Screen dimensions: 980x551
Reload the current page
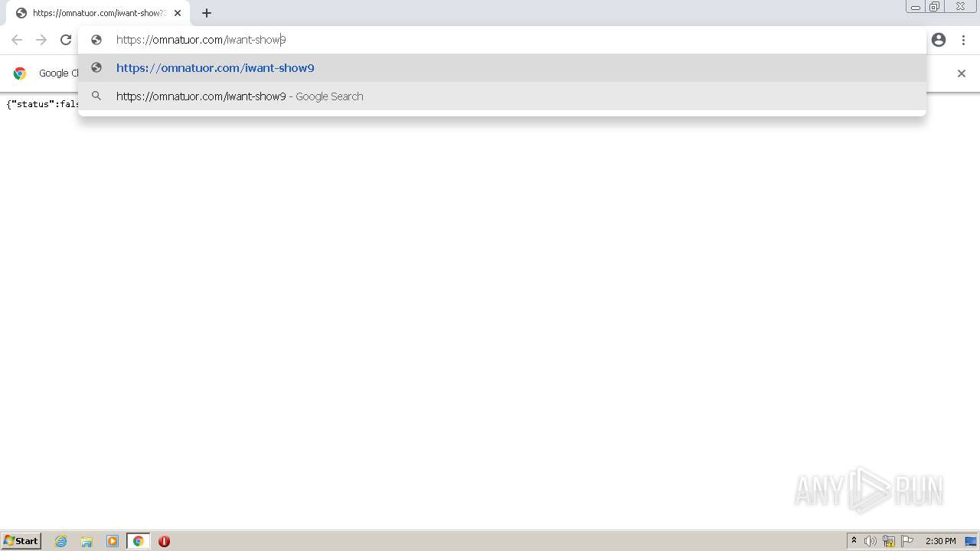(66, 40)
